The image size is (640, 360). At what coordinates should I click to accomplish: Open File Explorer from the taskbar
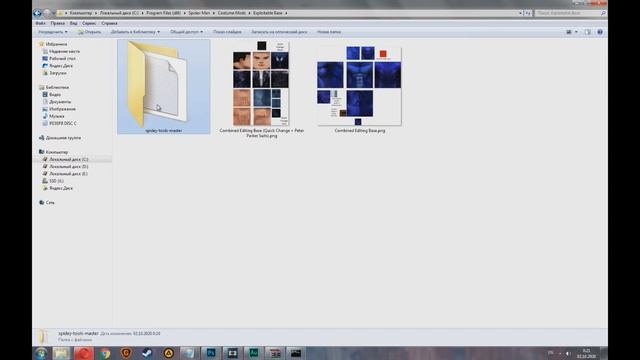[62, 353]
